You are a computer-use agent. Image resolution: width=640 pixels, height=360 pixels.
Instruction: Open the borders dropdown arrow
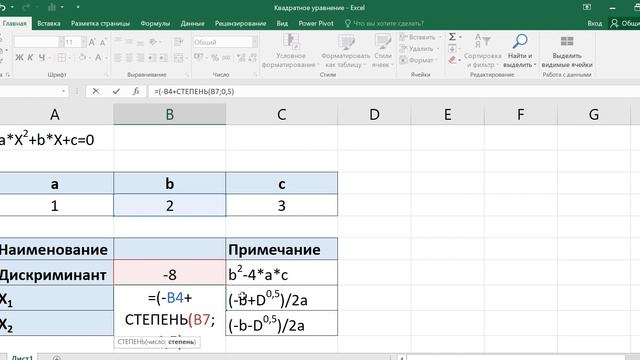pyautogui.click(x=69, y=58)
